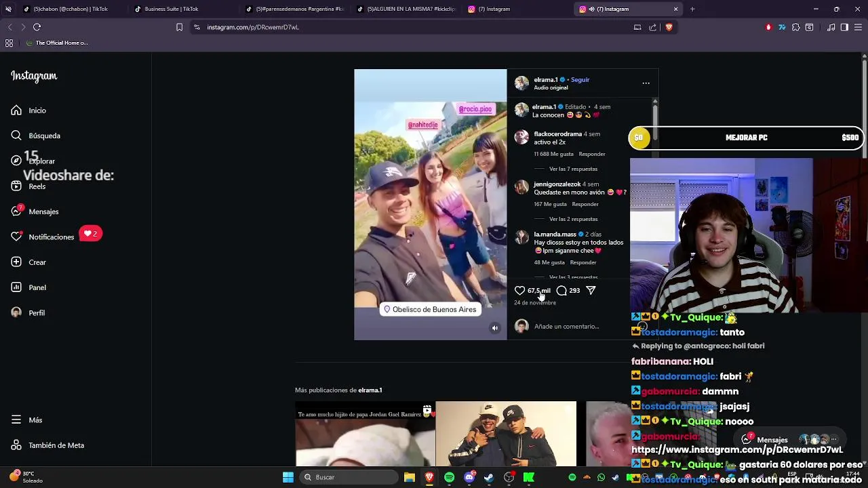View 11 688 Me gusta on comment

pyautogui.click(x=553, y=154)
